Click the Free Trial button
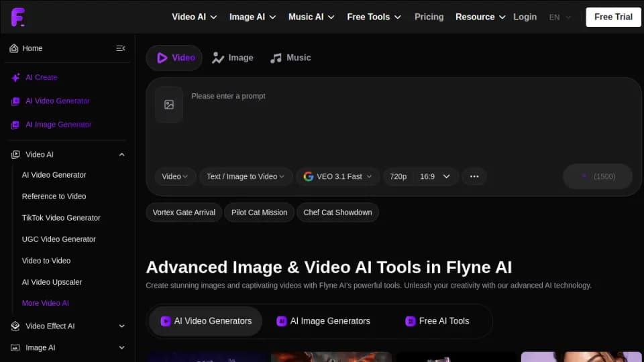 pyautogui.click(x=613, y=17)
